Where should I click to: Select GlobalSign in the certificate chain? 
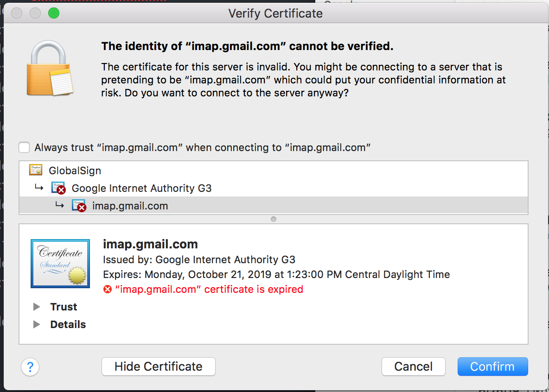click(x=274, y=170)
